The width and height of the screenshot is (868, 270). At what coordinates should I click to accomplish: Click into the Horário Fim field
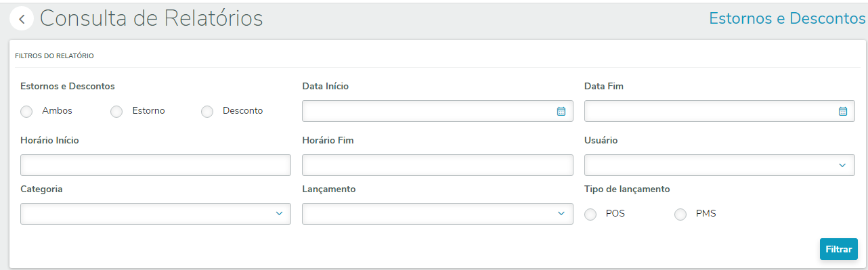(x=437, y=165)
